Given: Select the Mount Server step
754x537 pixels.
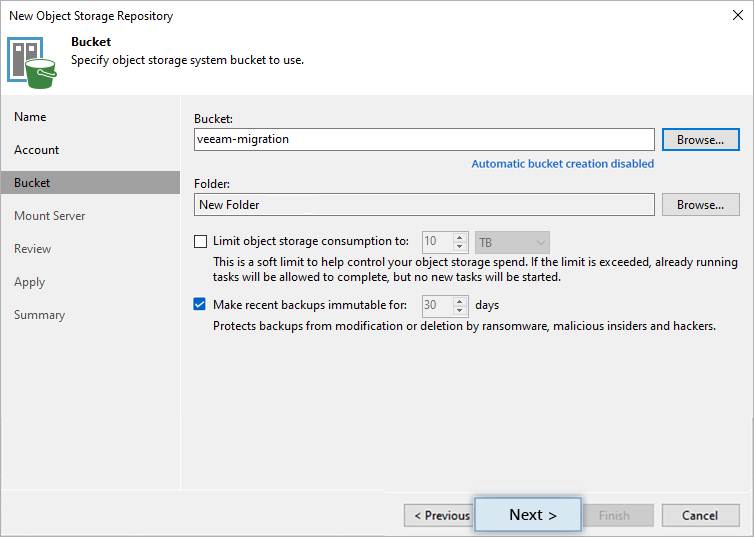Looking at the screenshot, I should 50,216.
